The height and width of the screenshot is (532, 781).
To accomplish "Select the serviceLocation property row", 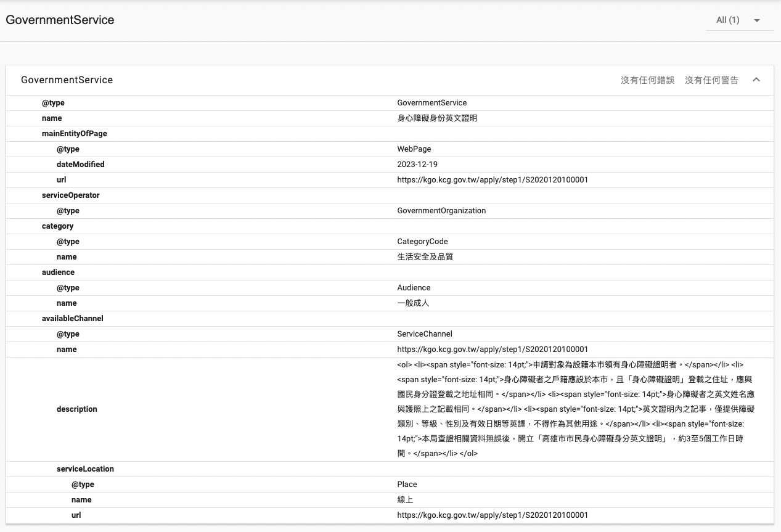I will (85, 469).
